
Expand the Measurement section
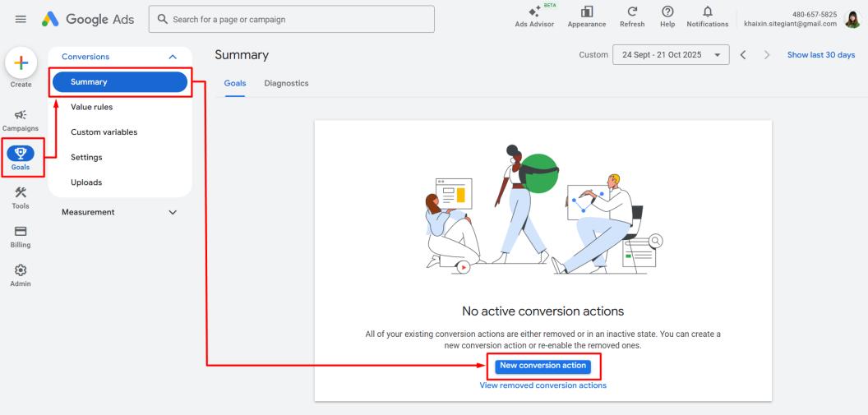point(173,212)
